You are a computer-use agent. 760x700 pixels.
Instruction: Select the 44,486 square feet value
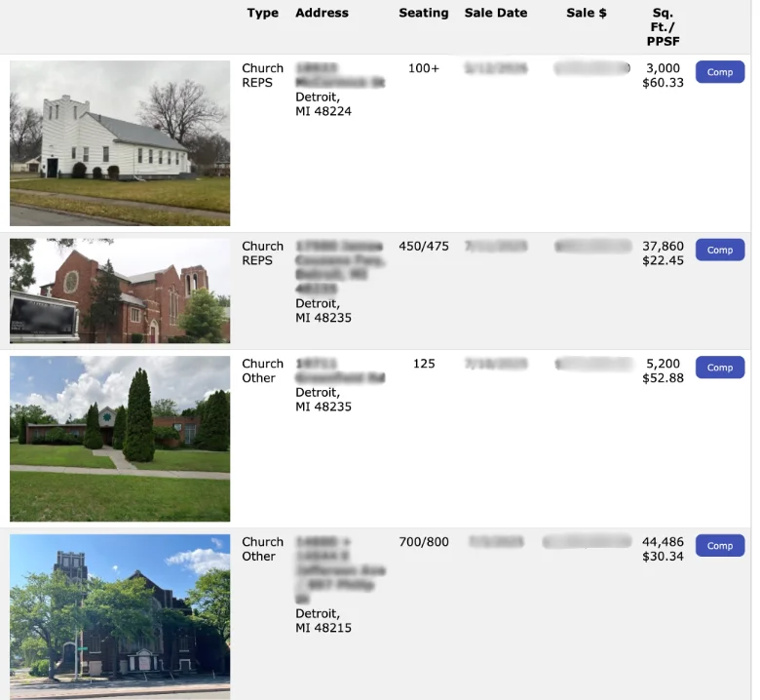[664, 542]
